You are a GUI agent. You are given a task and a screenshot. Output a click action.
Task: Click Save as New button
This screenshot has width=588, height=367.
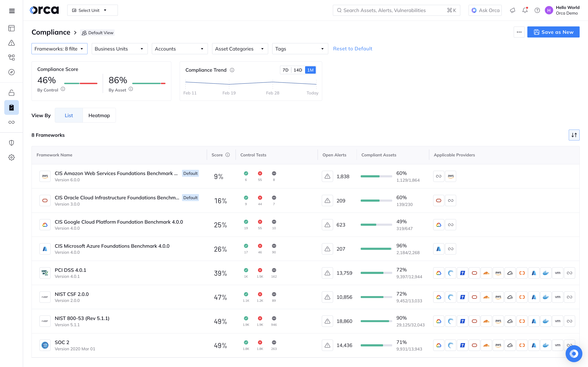coord(553,32)
